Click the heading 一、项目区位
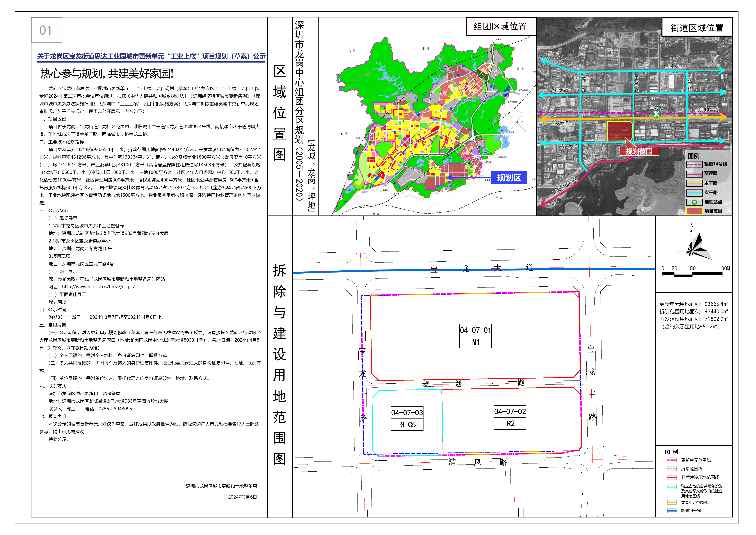Screen dimensions: 756x535 [x=53, y=119]
